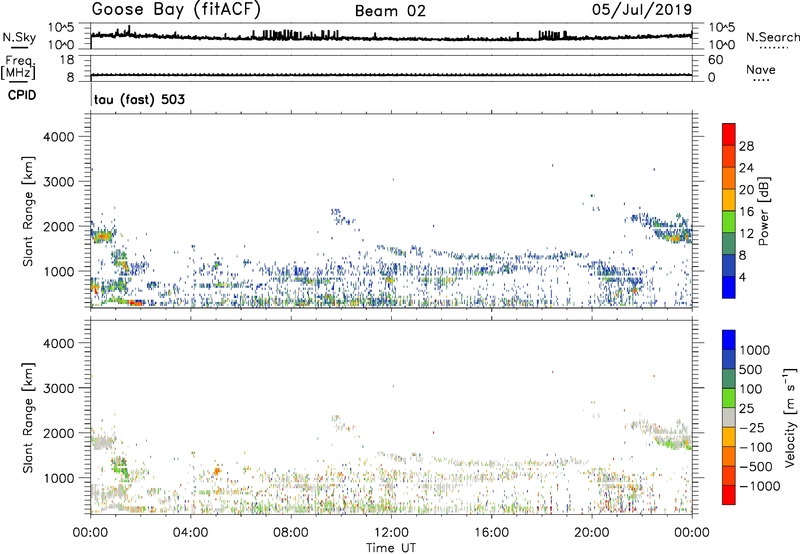The image size is (800, 554).
Task: Click the 'Freq. [MHz]' axis label
Action: pyautogui.click(x=18, y=68)
